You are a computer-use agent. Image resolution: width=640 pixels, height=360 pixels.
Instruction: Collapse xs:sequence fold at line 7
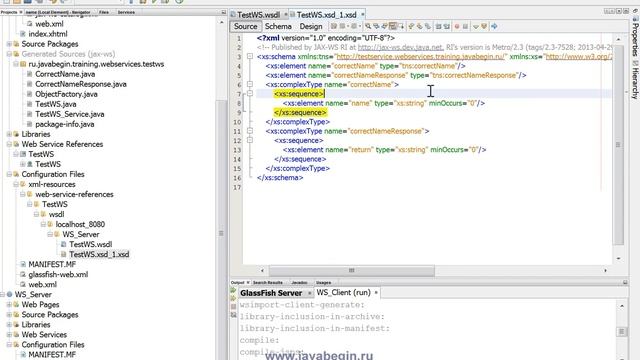250,93
